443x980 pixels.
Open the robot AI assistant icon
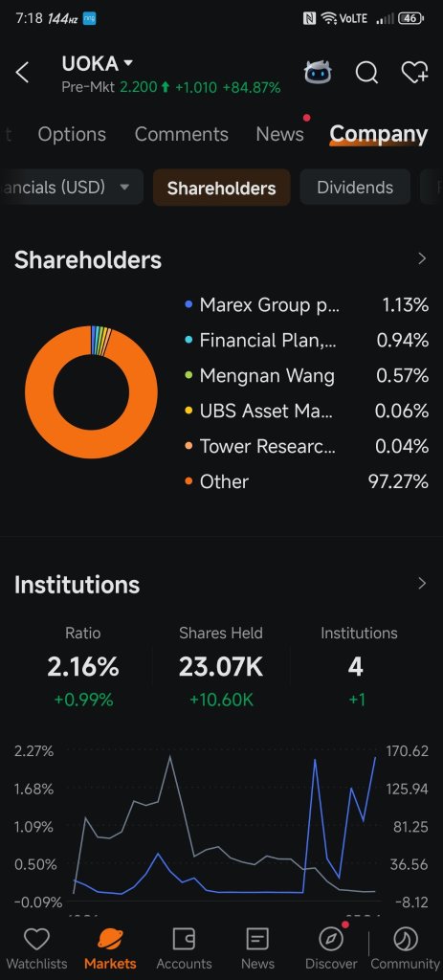[318, 73]
